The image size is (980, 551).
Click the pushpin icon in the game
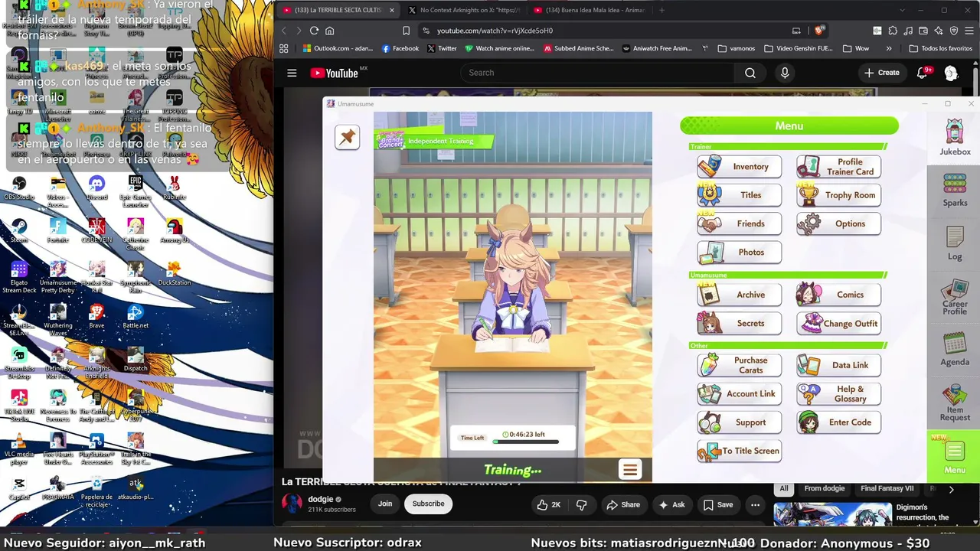[347, 137]
